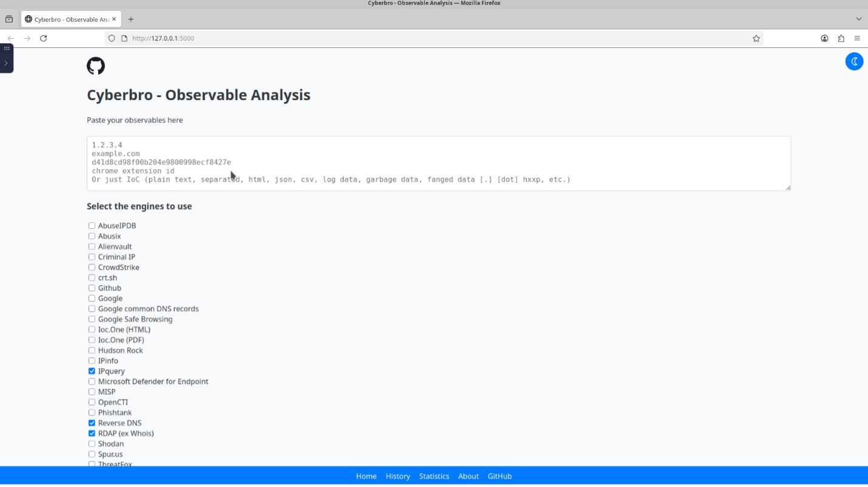Tick the Microsoft Defender for Endpoint box
Image resolution: width=868 pixels, height=487 pixels.
click(x=92, y=381)
